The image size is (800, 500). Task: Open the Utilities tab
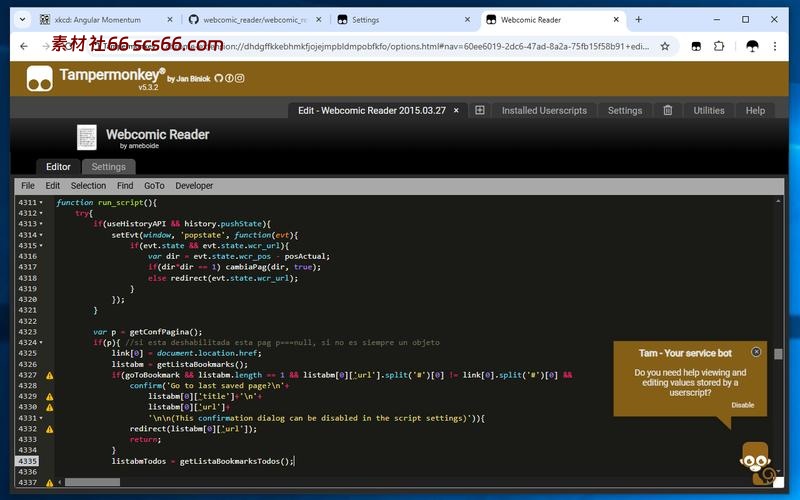point(709,111)
